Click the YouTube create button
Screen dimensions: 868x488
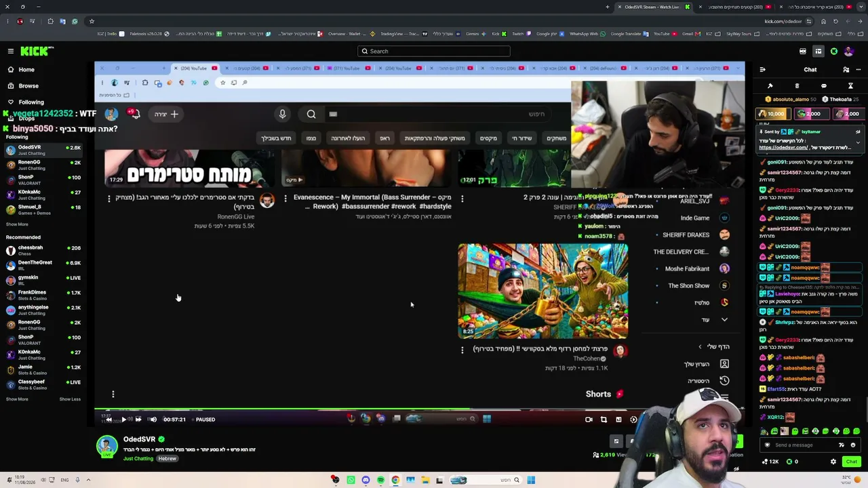[165, 114]
